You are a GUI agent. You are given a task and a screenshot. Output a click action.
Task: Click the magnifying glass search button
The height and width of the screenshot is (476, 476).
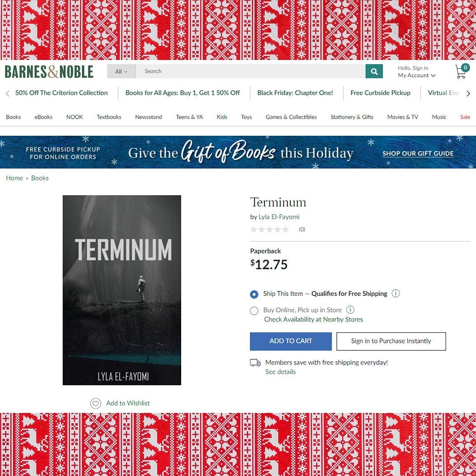374,71
